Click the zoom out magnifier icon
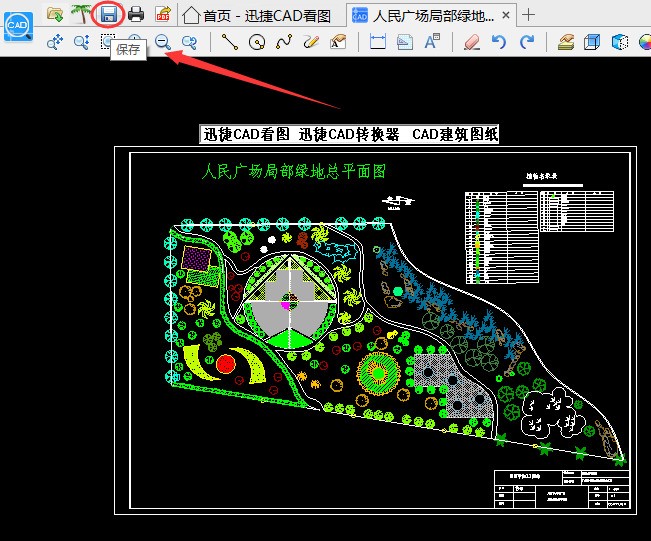Screen dimensions: 651x541 click(162, 42)
